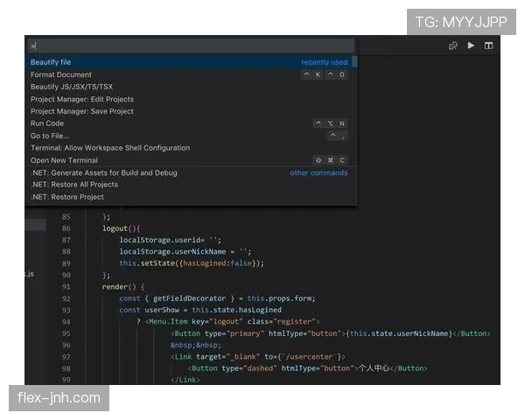Pick Project Manager: Save Project
Screen dimensions: 525x420
point(82,111)
